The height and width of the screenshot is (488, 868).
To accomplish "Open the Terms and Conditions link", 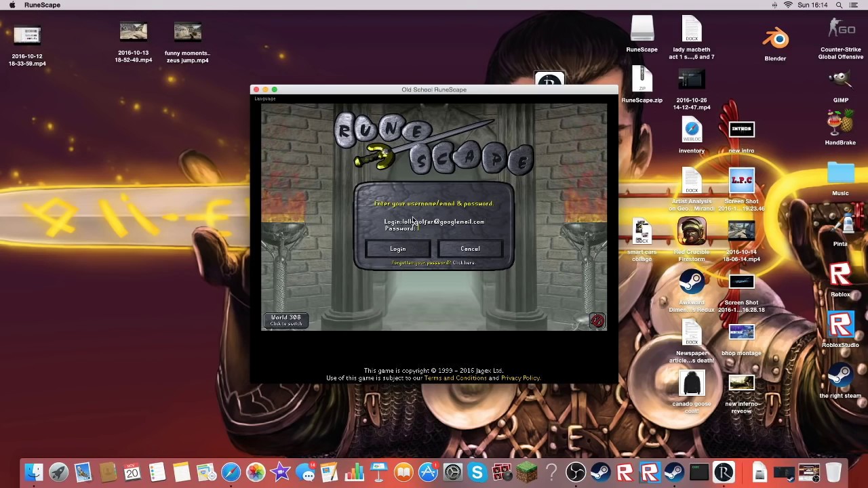I will (x=455, y=378).
